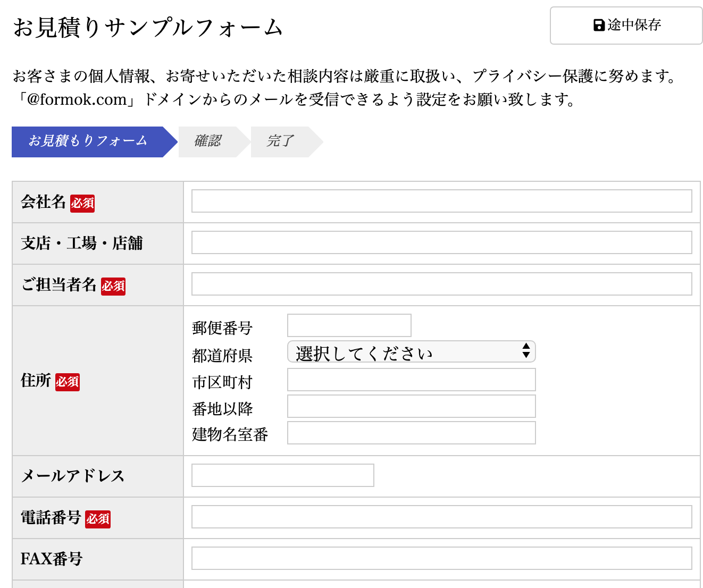
Task: Focus the 支店・工場・店舗 text field
Action: [x=441, y=242]
